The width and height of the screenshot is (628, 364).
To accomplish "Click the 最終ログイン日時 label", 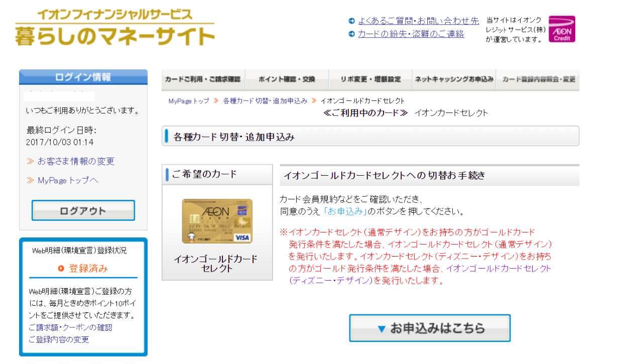I will [x=61, y=130].
